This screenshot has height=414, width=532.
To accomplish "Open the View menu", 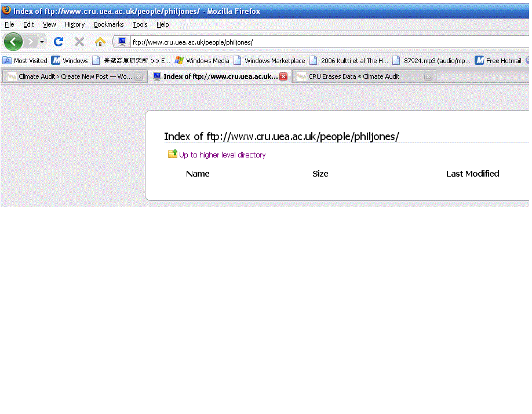I will pos(49,24).
